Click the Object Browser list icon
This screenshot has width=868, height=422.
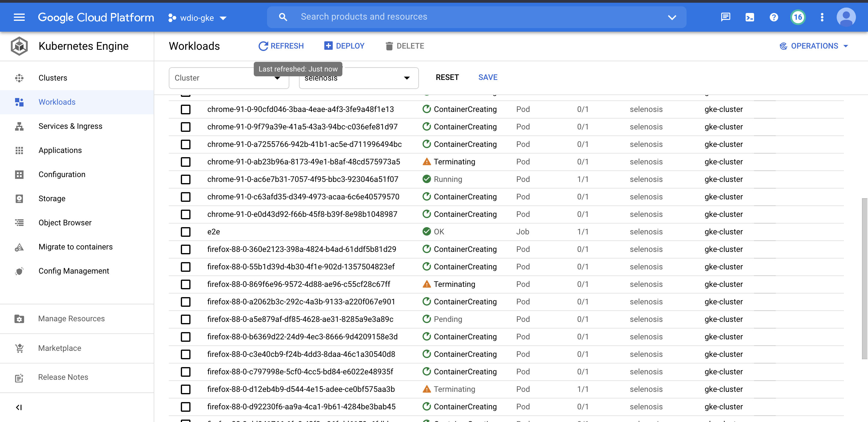(19, 223)
